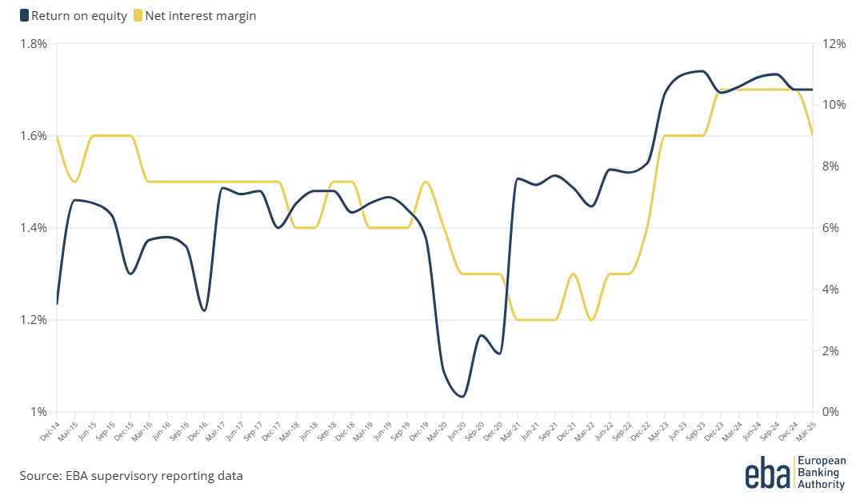Click the dark blue Return on equity legend swatch

pos(24,15)
